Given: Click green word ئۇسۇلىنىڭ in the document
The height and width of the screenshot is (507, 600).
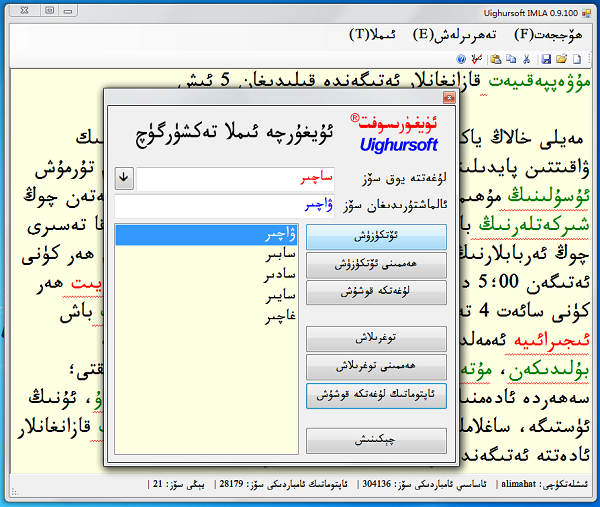Looking at the screenshot, I should pyautogui.click(x=548, y=196).
